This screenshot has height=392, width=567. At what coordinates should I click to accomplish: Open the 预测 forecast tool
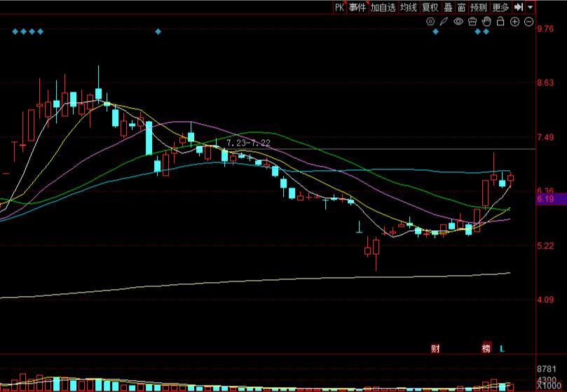point(479,7)
